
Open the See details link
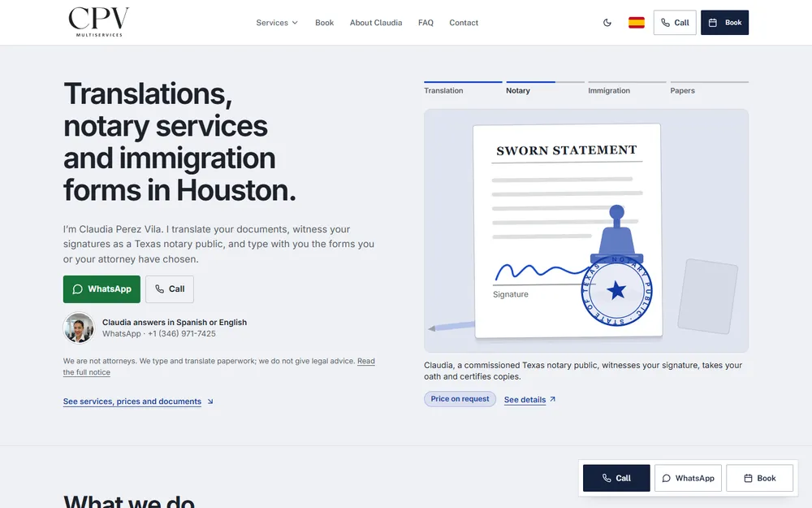point(529,400)
